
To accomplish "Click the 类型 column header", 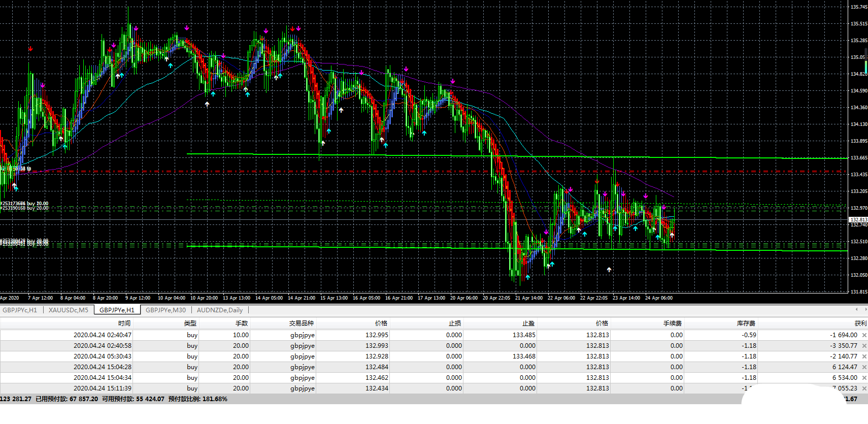I will coord(190,323).
